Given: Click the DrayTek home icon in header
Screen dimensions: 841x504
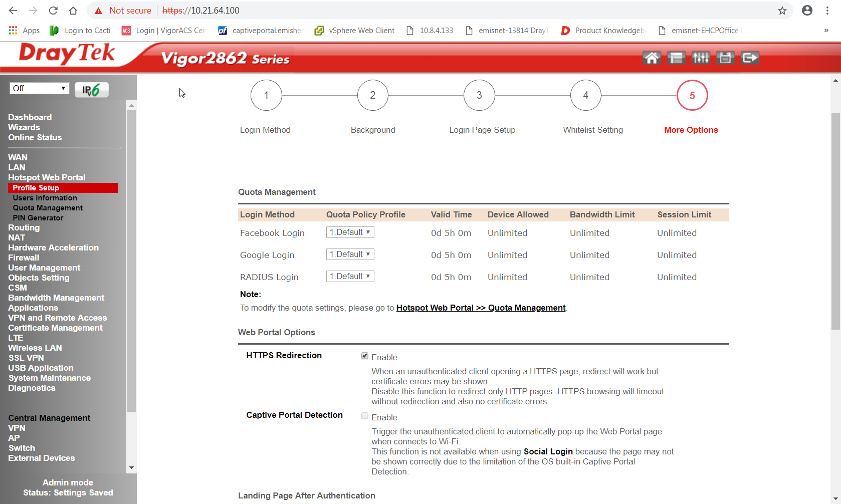Looking at the screenshot, I should click(652, 58).
